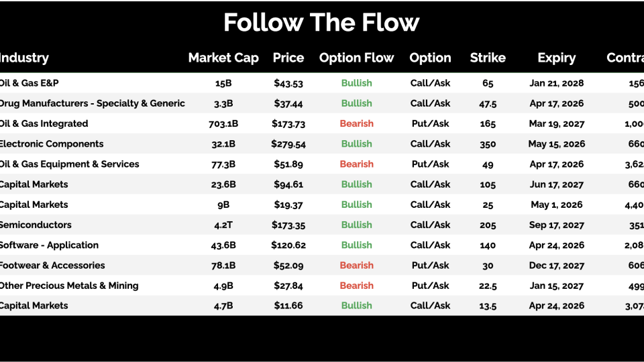Open the Footwear & Accessories entry

[x=52, y=265]
